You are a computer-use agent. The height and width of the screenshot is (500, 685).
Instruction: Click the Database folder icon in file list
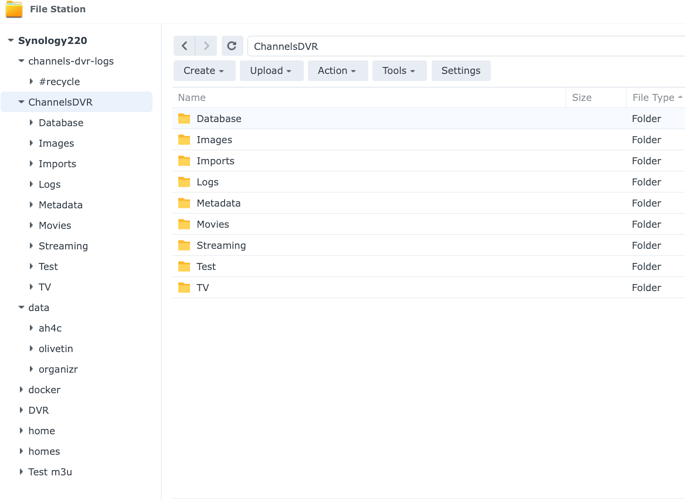(184, 118)
